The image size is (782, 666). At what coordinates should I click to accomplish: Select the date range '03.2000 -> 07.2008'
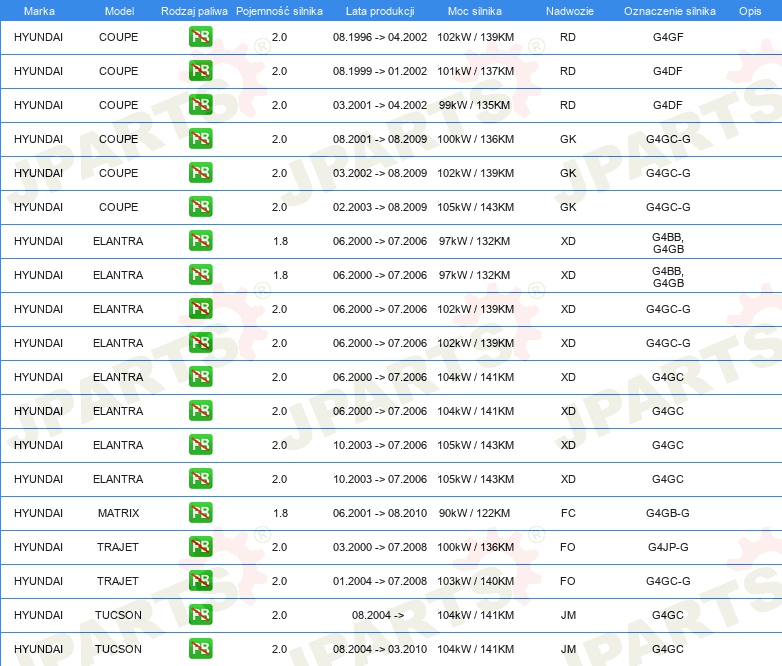click(x=380, y=547)
